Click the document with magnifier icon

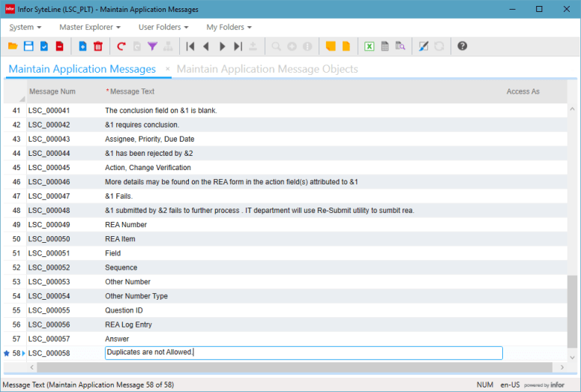click(x=400, y=46)
